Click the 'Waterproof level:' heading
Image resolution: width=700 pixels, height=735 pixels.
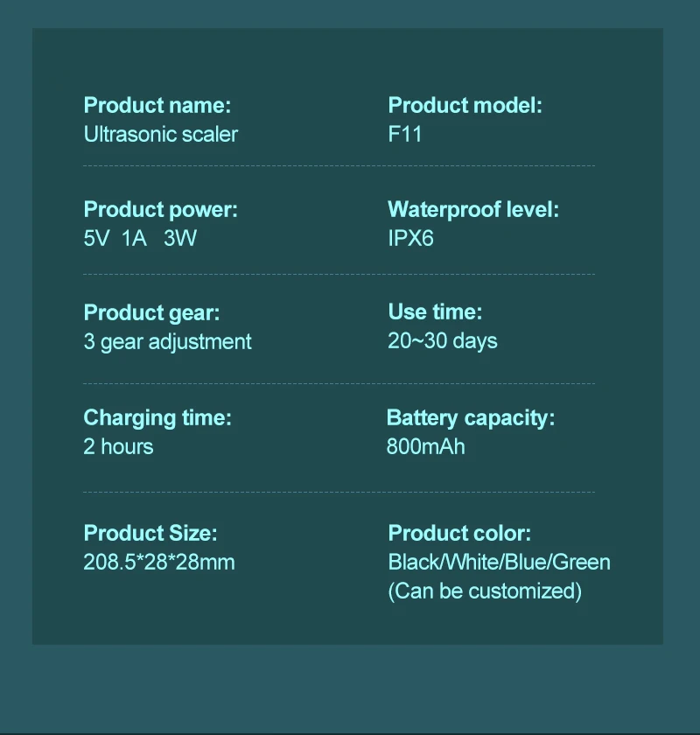coord(472,210)
